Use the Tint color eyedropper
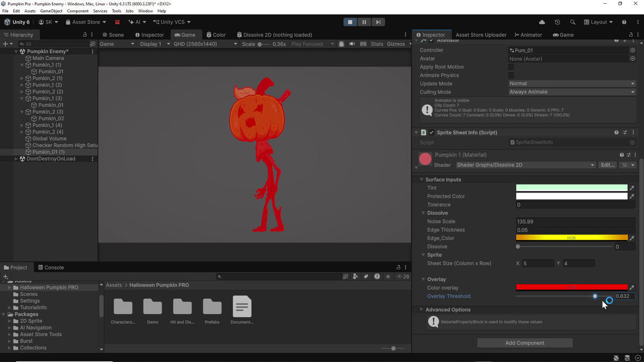 (x=632, y=188)
